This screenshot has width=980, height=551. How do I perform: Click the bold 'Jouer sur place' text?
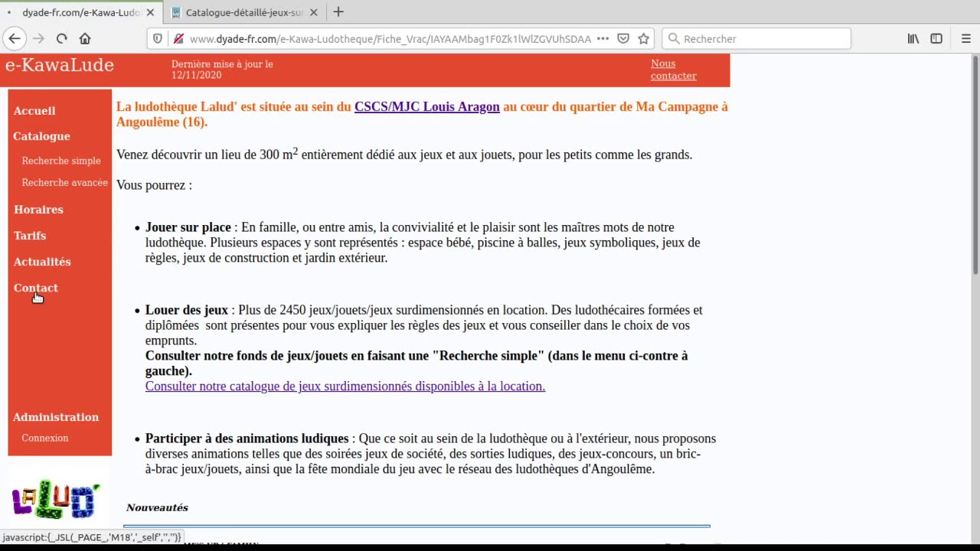point(188,227)
